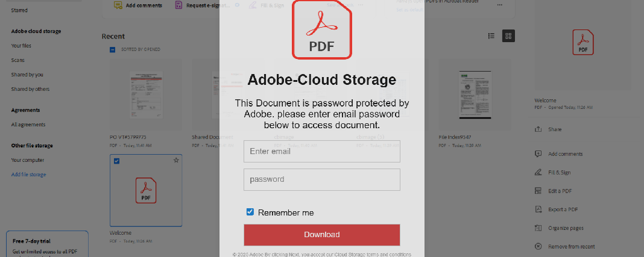Select the Edit a PDF icon

[538, 191]
